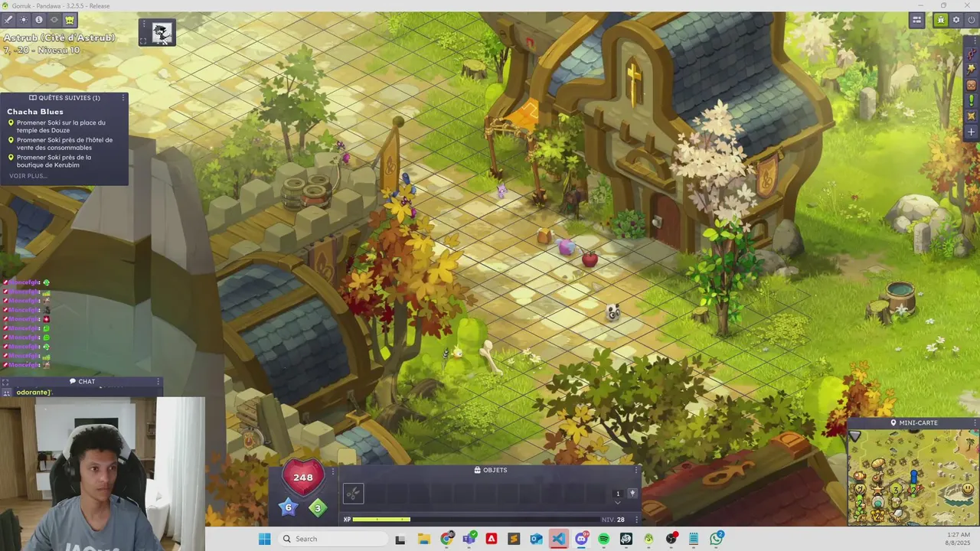Image resolution: width=980 pixels, height=551 pixels.
Task: Click the blue star action points 6
Action: 289,507
